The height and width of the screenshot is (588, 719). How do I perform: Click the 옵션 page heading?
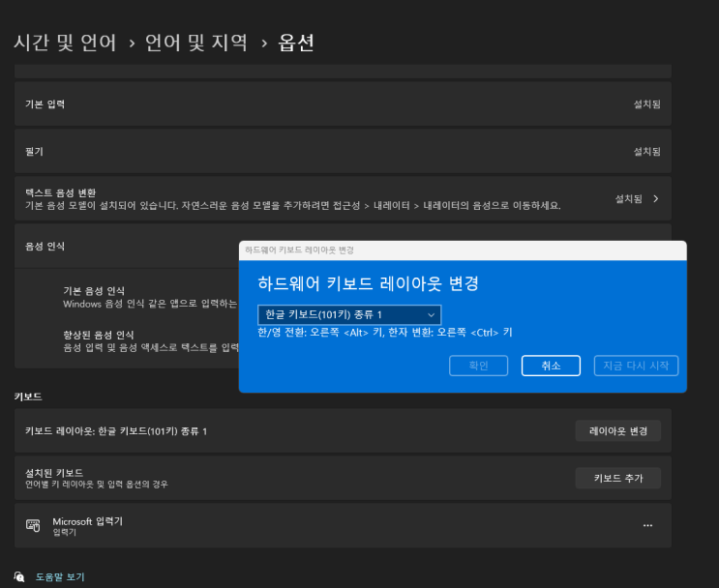pos(296,43)
